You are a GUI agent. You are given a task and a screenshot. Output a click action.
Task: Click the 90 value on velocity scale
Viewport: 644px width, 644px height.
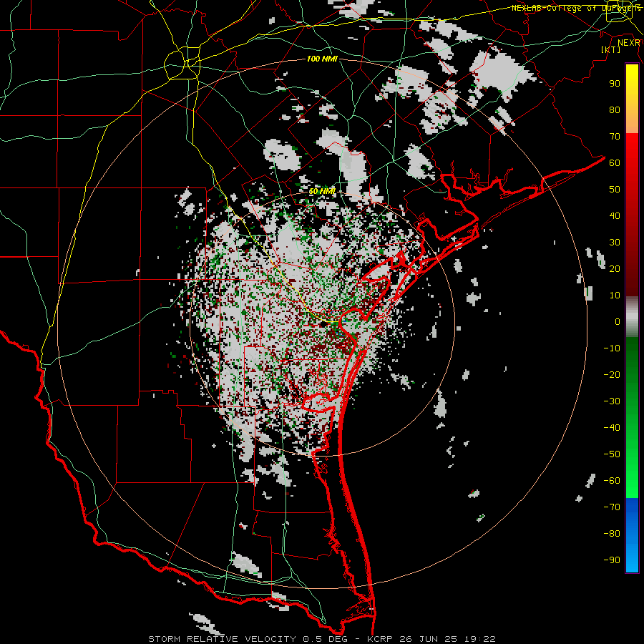coord(615,84)
